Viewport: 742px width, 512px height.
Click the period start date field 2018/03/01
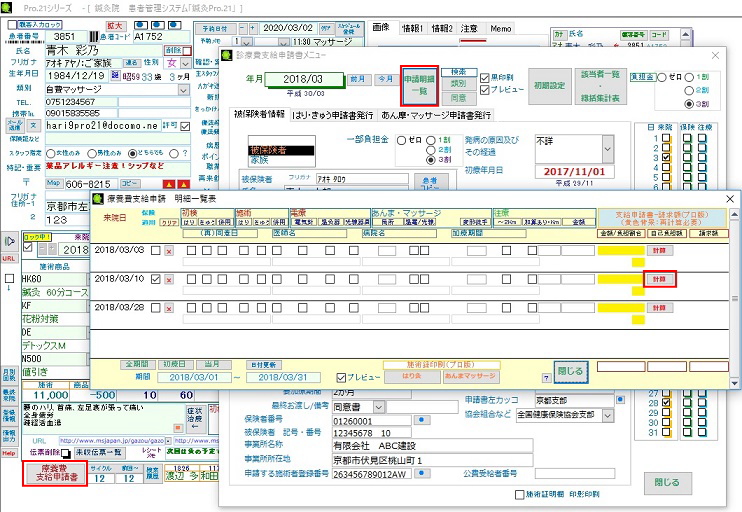point(194,377)
